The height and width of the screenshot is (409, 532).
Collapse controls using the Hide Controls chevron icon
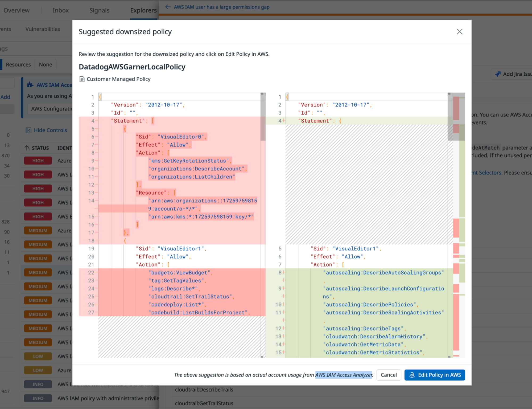pos(28,130)
